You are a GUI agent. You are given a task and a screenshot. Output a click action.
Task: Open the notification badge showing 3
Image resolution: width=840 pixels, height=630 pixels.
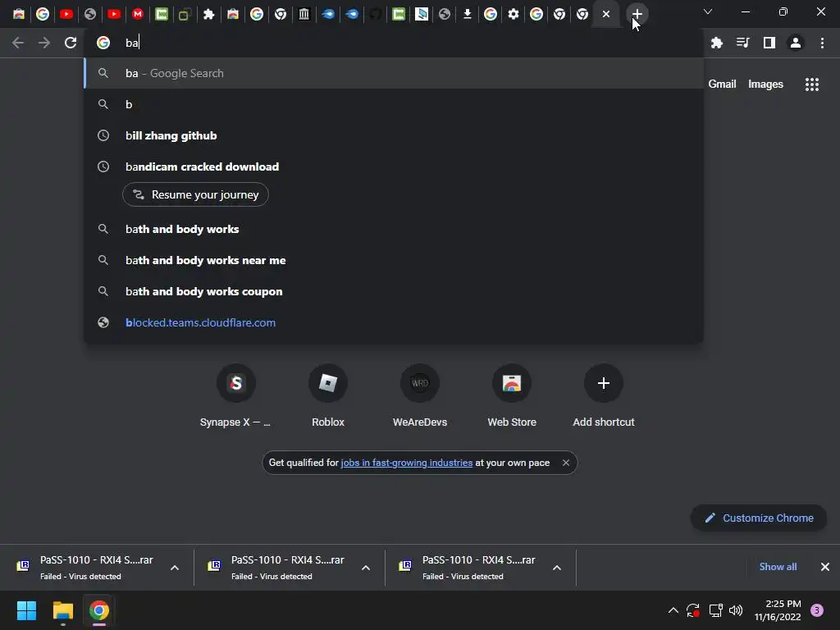point(817,610)
